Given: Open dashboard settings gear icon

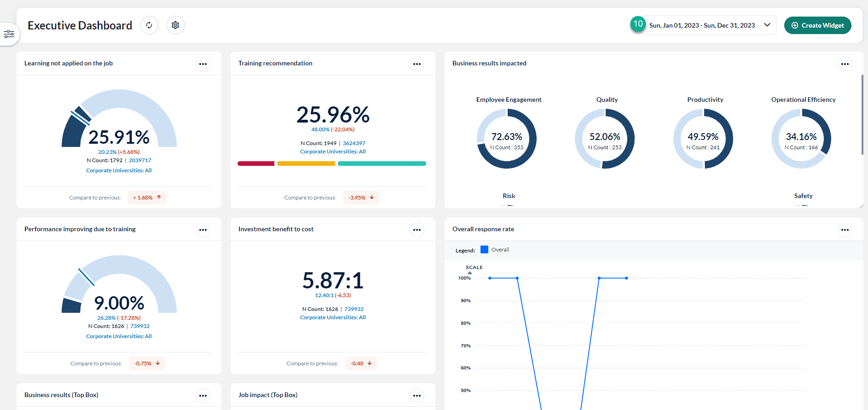Looking at the screenshot, I should pos(175,25).
